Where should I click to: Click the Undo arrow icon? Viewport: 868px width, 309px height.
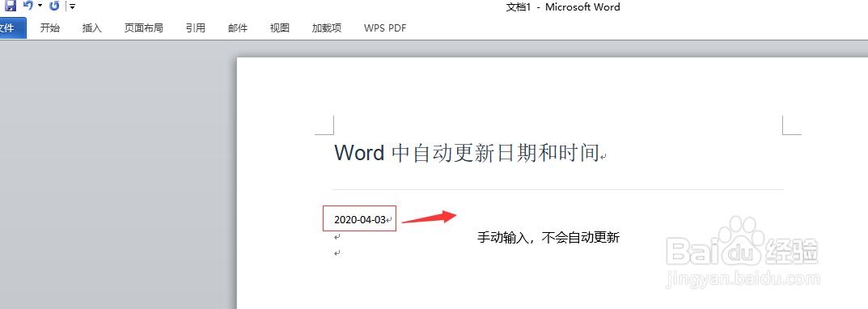(28, 6)
